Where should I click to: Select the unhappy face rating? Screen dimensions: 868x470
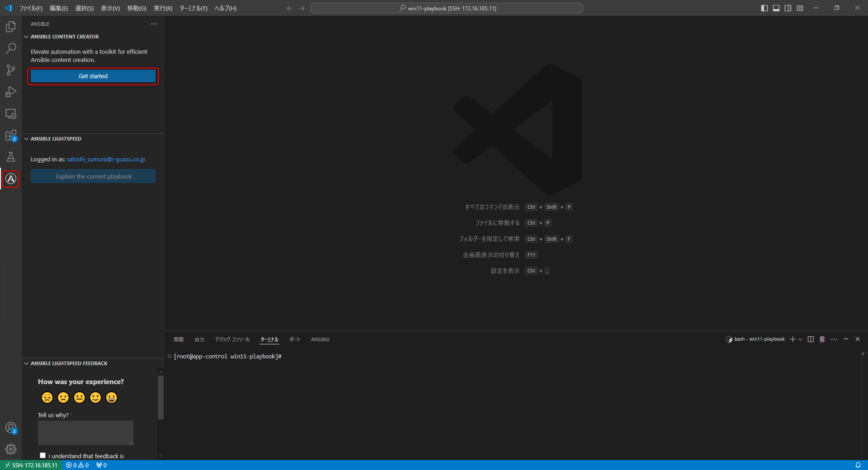[x=63, y=398]
